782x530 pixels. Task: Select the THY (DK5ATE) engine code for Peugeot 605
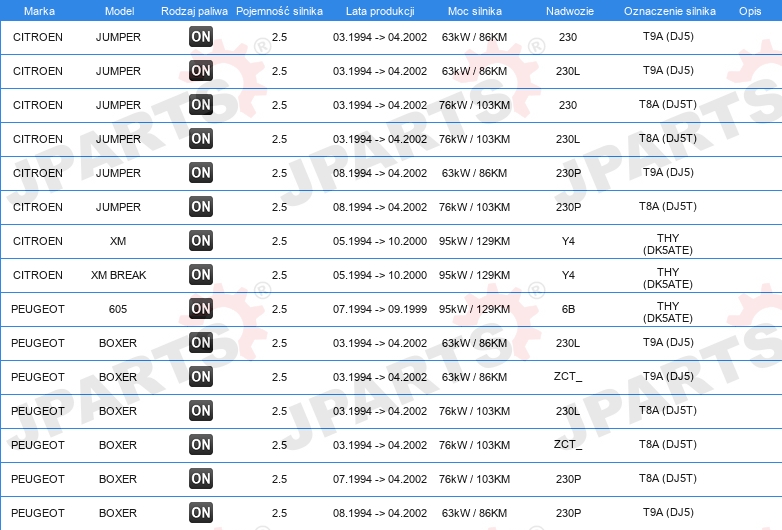[x=668, y=312]
